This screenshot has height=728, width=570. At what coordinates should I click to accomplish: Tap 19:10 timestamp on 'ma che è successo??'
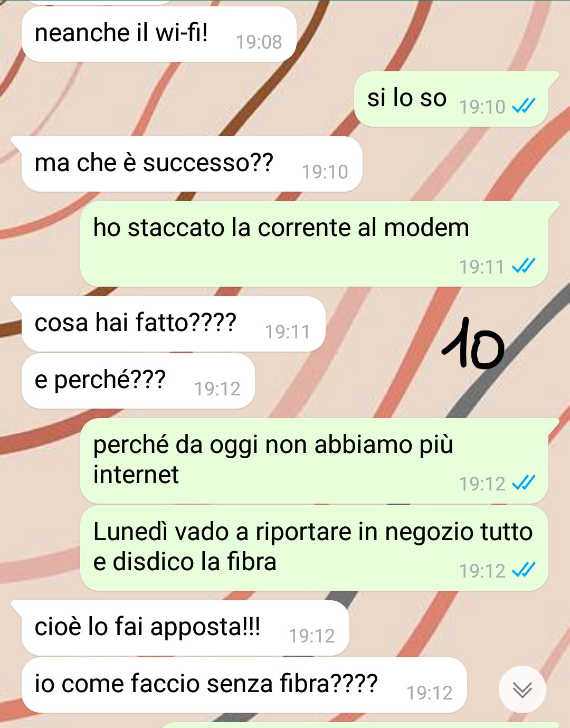pyautogui.click(x=325, y=172)
